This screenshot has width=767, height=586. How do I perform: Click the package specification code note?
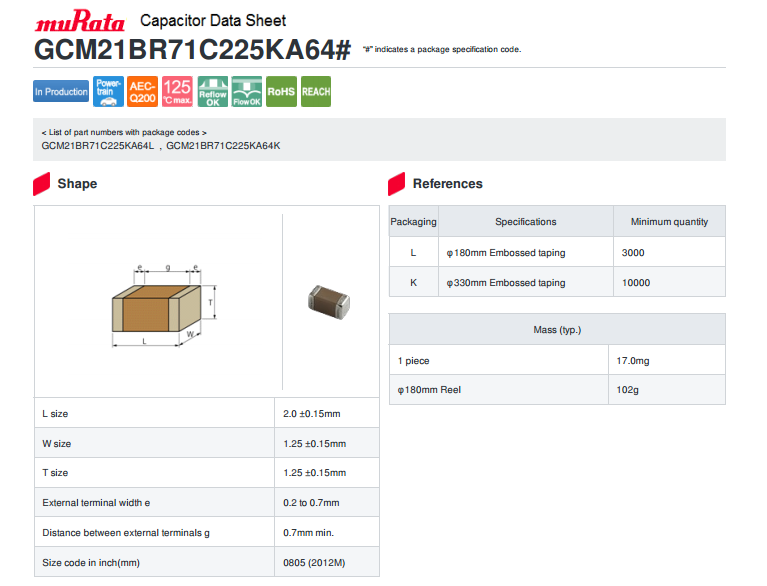[x=442, y=49]
